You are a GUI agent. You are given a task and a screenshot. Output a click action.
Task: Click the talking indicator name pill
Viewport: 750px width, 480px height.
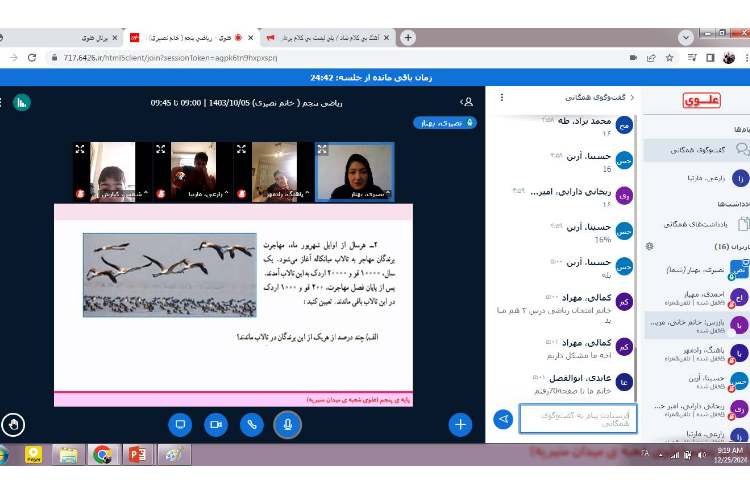445,123
